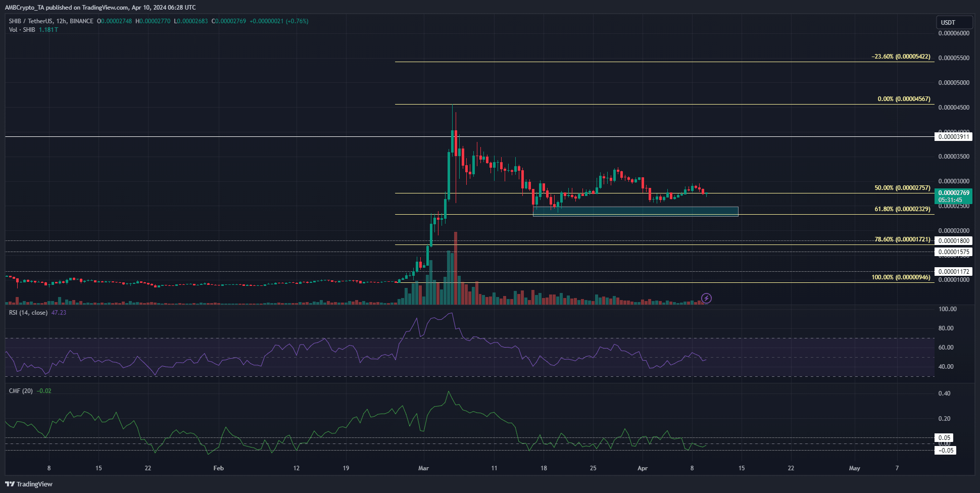The image size is (980, 493).
Task: Click the 0.00001575 price level label
Action: (x=954, y=252)
